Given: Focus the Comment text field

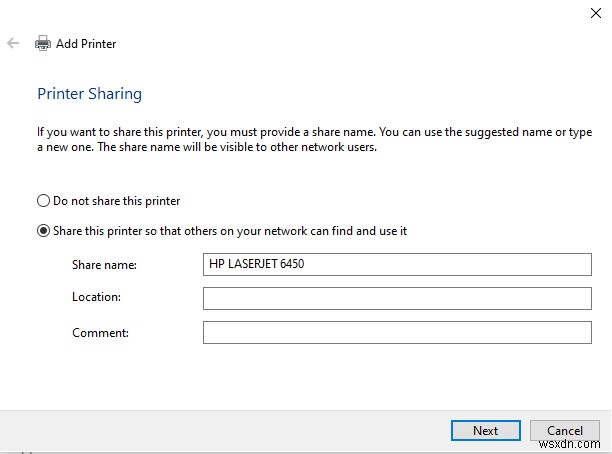Looking at the screenshot, I should 402,332.
